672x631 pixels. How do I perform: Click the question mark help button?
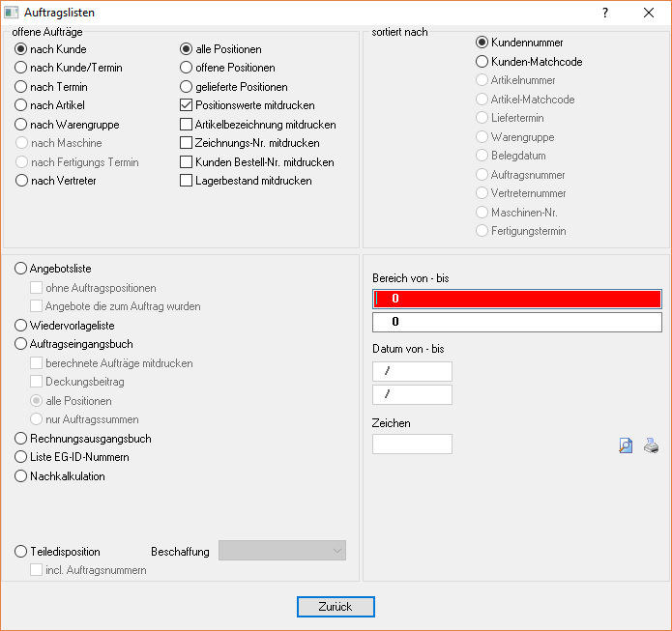click(x=604, y=14)
